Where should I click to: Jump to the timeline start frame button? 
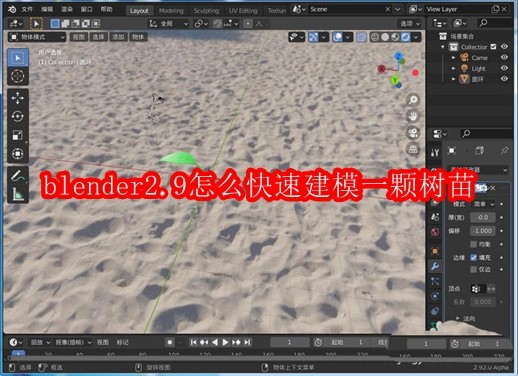193,342
